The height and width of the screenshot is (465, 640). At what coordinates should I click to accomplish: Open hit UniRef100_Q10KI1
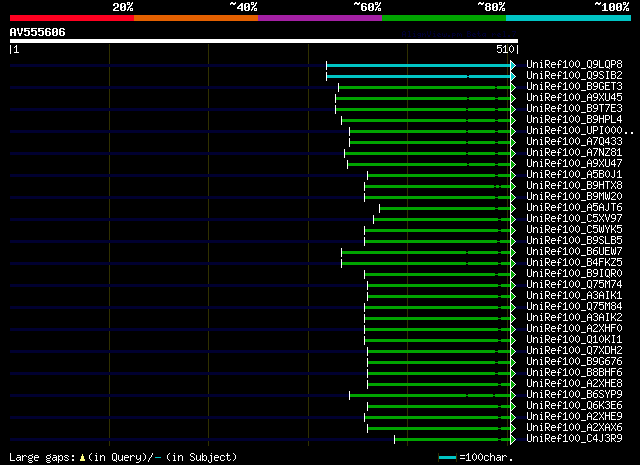[x=574, y=340]
